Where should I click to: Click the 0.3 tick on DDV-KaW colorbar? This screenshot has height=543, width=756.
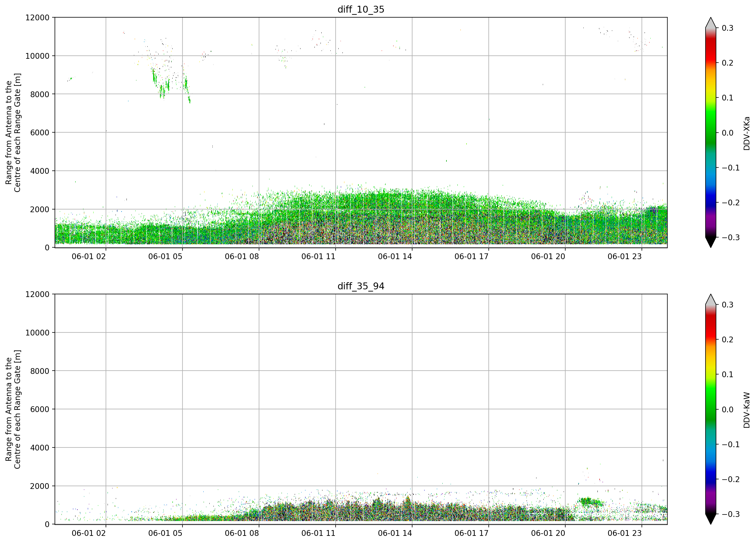[x=727, y=305]
